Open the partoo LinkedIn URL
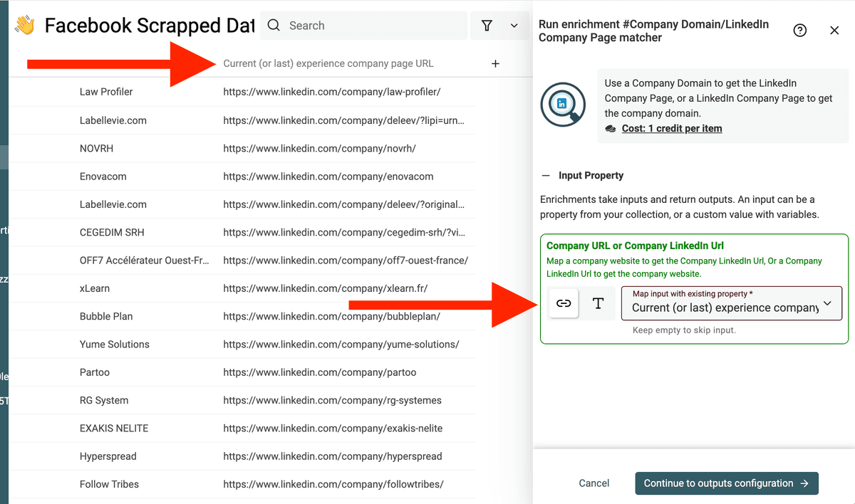Image resolution: width=855 pixels, height=504 pixels. click(x=320, y=372)
